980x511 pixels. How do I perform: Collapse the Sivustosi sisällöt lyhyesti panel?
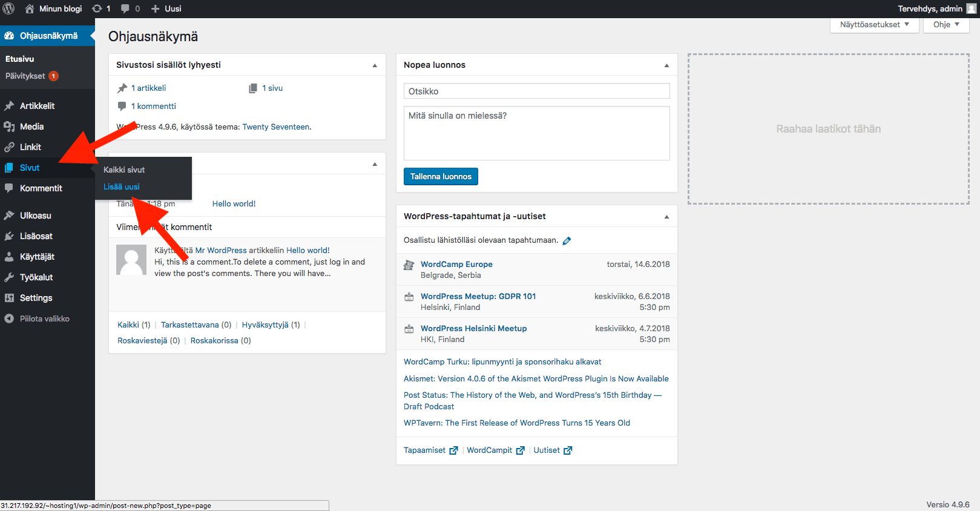click(375, 65)
